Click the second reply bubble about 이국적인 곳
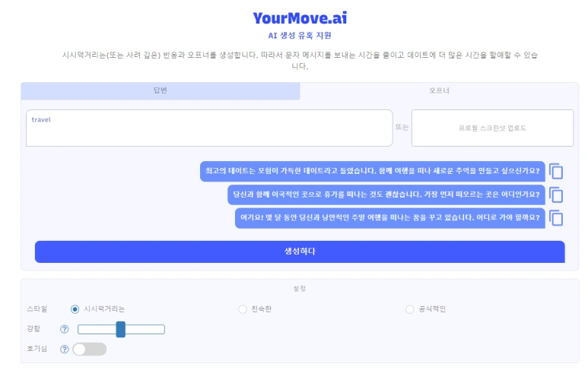 point(386,194)
